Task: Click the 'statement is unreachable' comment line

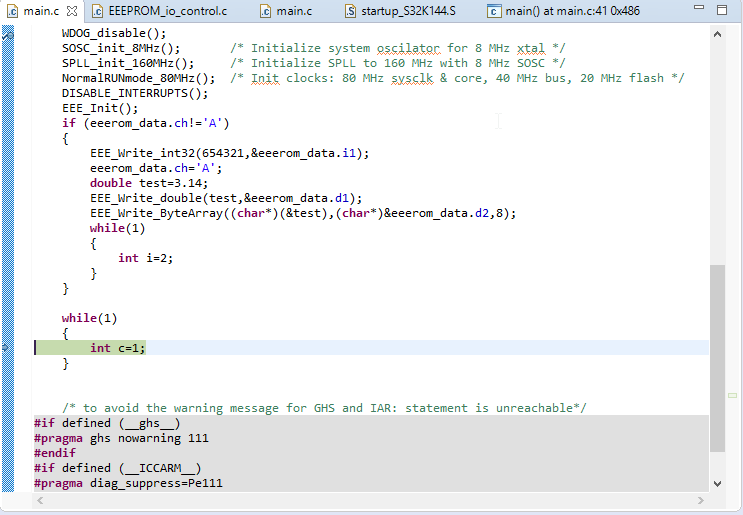Action: click(x=325, y=408)
